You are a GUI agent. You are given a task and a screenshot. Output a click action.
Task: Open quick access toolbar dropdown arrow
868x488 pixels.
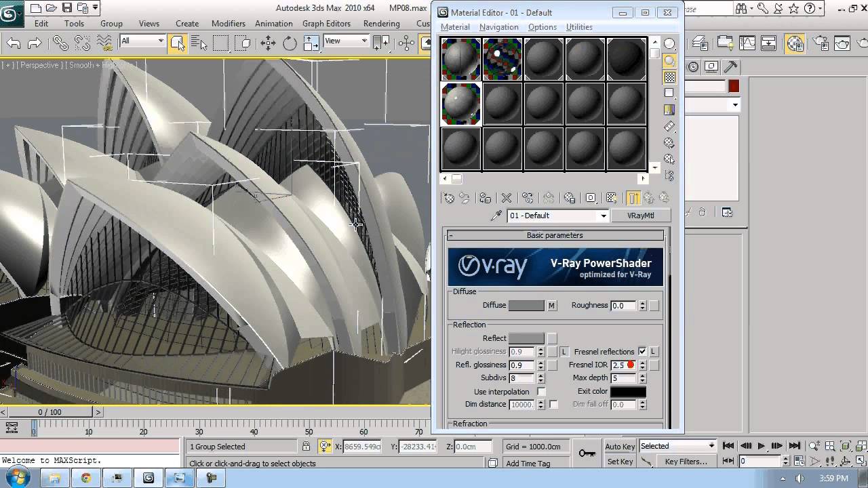95,8
